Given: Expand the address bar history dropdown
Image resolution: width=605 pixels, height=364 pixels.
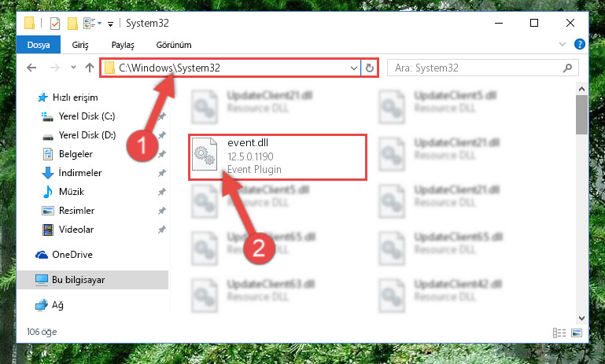Looking at the screenshot, I should tap(353, 68).
